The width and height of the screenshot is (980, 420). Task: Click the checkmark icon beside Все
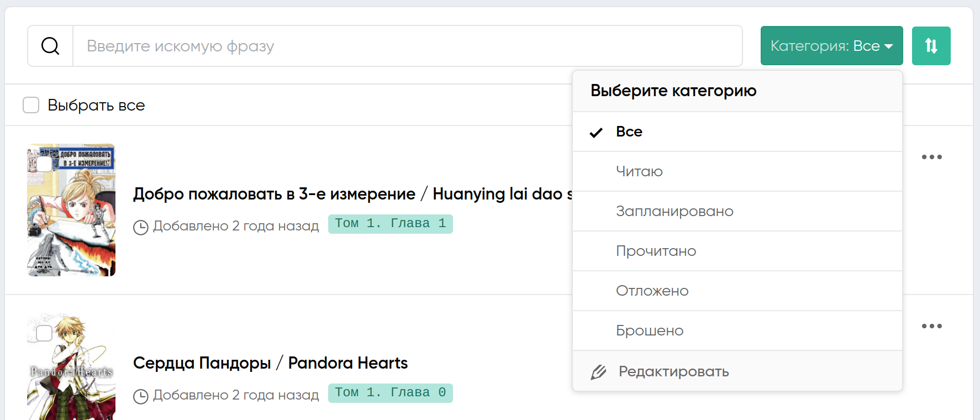(596, 132)
